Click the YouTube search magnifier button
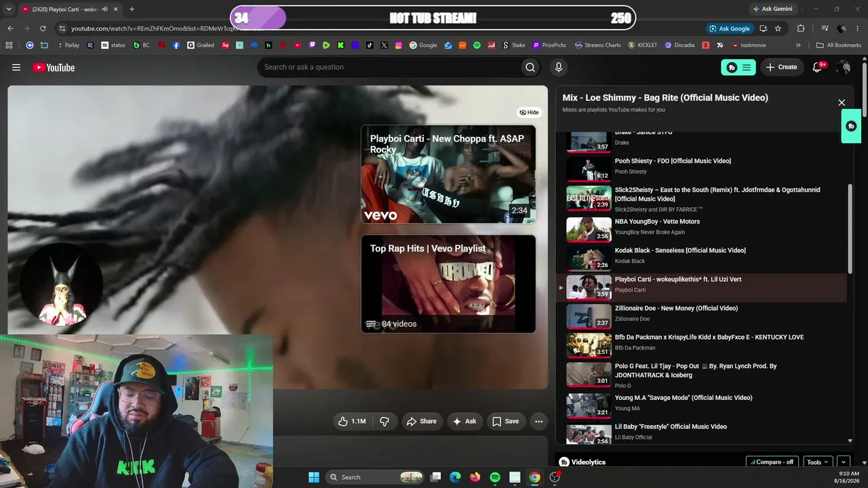This screenshot has height=488, width=868. (x=530, y=67)
